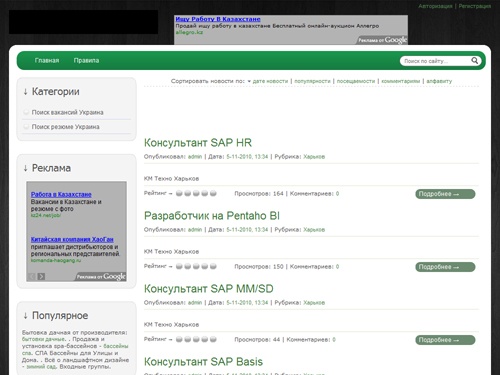Click the бытовки дачные link in Популярное
This screenshot has height=375, width=500.
coord(43,339)
